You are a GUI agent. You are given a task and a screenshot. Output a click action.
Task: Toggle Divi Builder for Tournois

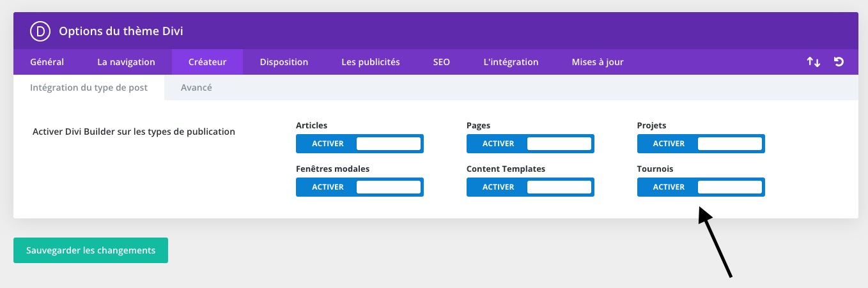point(701,187)
